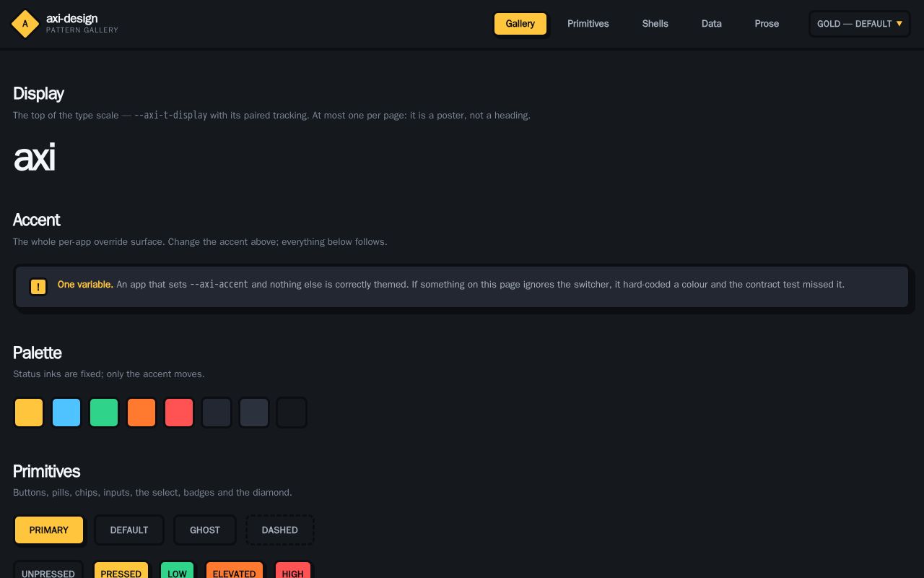924x578 pixels.
Task: Switch to the Primitives tab
Action: (588, 24)
